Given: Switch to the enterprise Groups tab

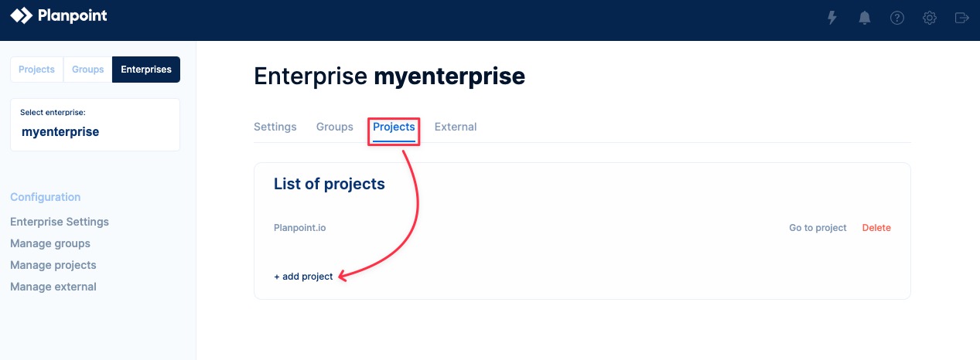Looking at the screenshot, I should 335,127.
